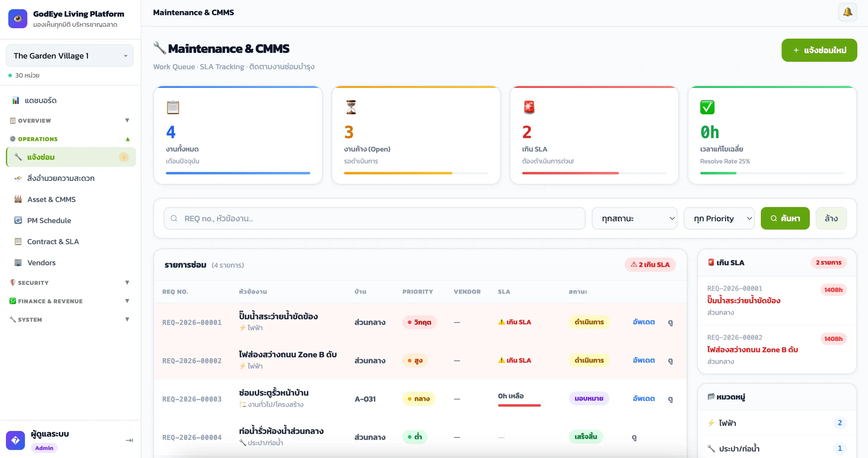Click the green checkmark icon on resolve card
The height and width of the screenshot is (458, 868).
(x=707, y=107)
